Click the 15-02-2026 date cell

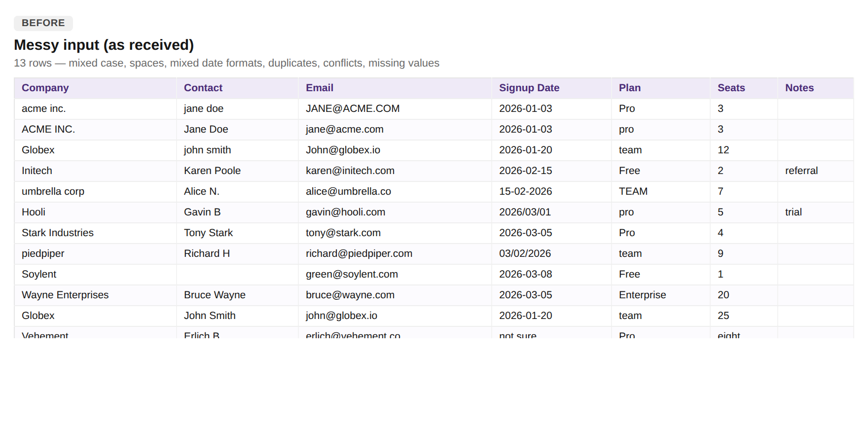point(551,192)
